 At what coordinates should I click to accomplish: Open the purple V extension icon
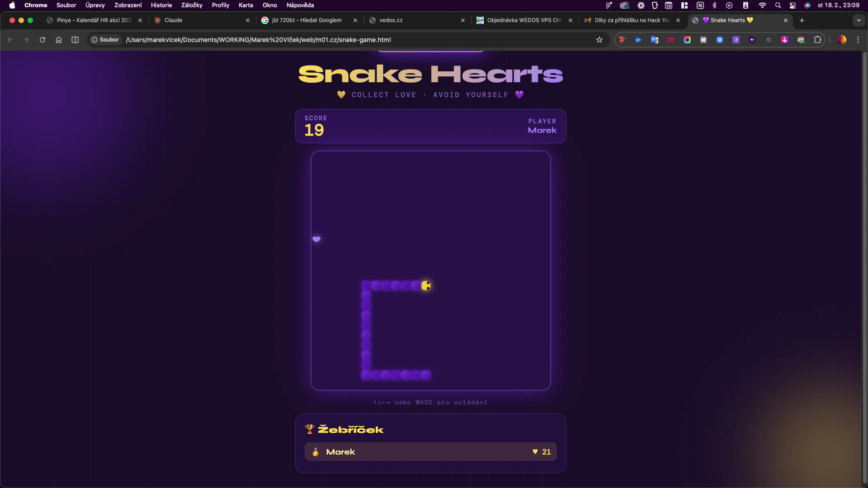736,40
